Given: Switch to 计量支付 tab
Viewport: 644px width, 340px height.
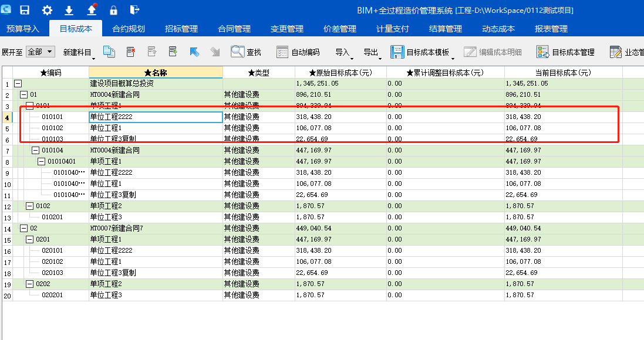Looking at the screenshot, I should pyautogui.click(x=392, y=29).
